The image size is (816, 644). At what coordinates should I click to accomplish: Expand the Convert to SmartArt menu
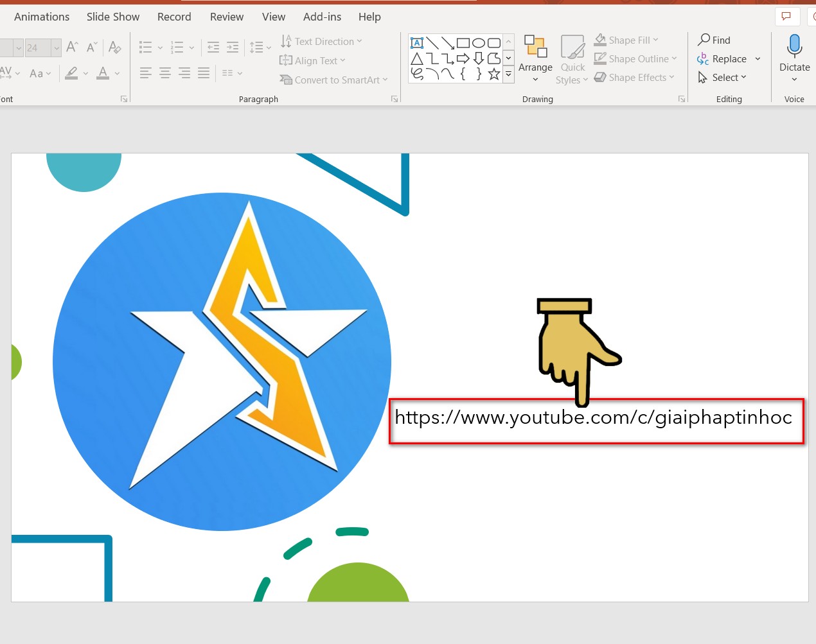334,80
